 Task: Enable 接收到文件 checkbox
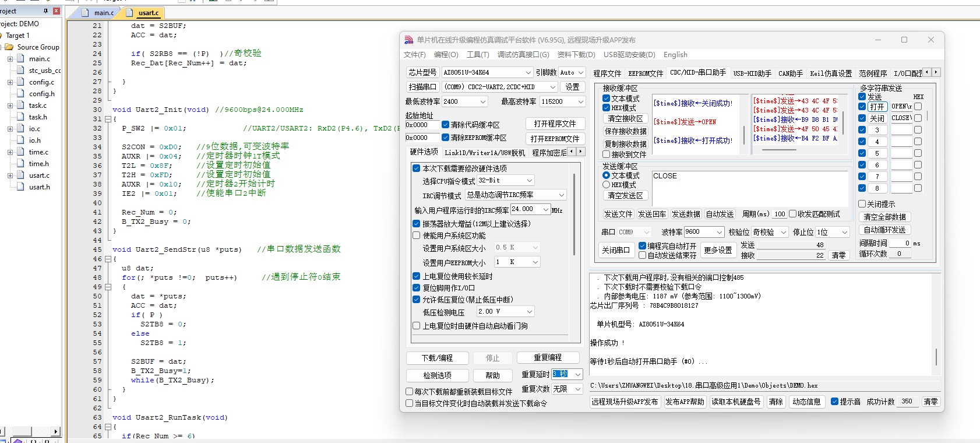point(607,154)
